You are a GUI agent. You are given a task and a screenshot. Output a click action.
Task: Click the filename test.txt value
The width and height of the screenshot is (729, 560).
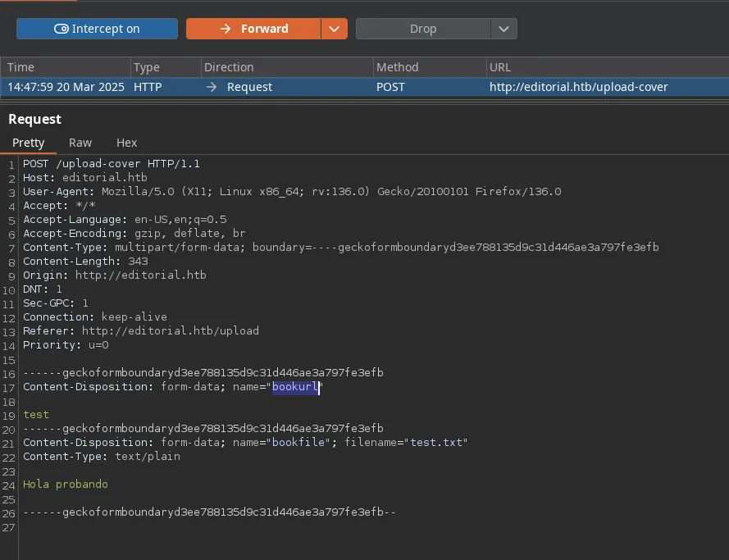click(435, 443)
